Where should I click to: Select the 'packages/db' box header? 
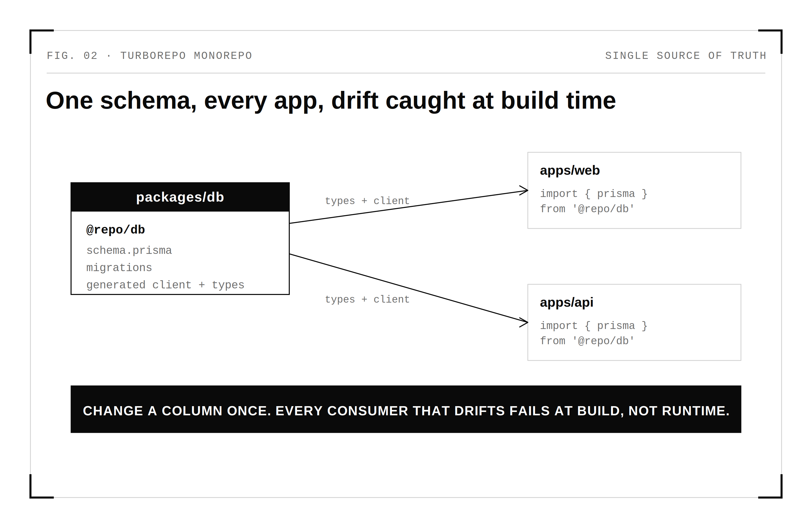(180, 197)
